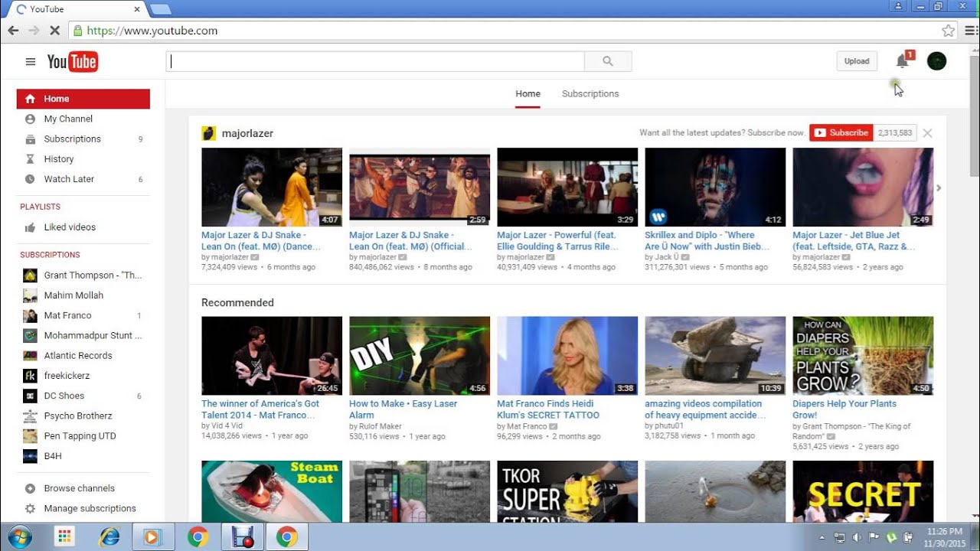
Task: Switch to the Subscriptions tab
Action: point(590,94)
